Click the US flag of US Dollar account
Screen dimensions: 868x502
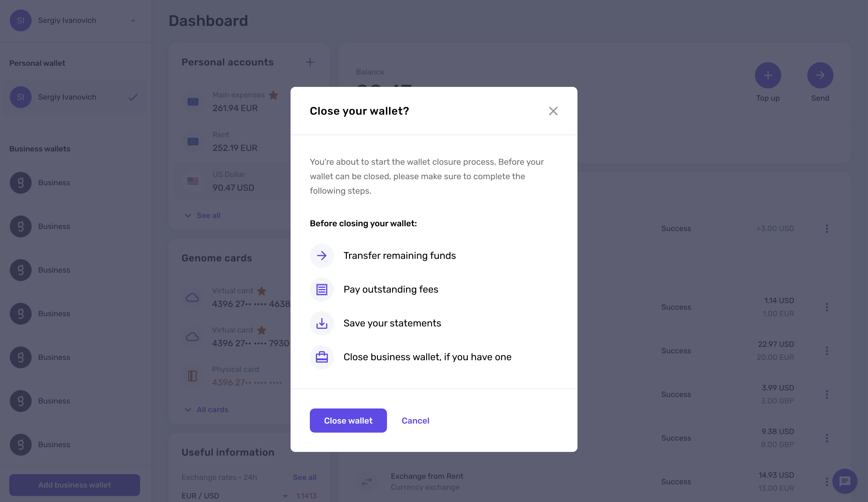click(193, 181)
